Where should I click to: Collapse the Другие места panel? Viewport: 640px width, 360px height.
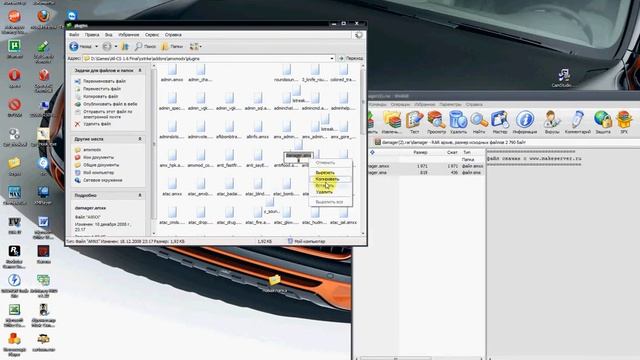point(140,139)
